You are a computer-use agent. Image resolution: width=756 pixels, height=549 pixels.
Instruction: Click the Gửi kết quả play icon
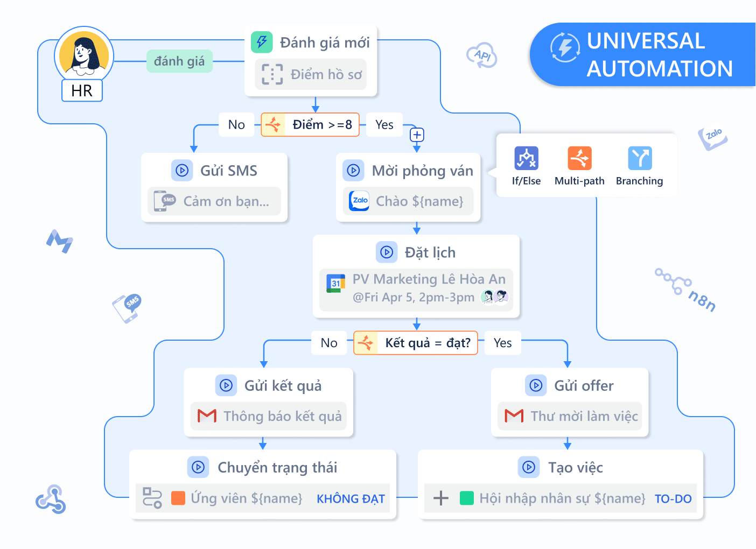tap(226, 385)
